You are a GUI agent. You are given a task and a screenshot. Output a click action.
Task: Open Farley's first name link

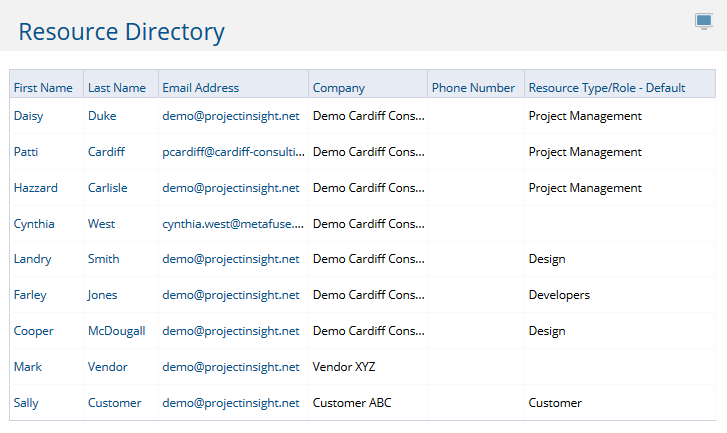tap(30, 295)
